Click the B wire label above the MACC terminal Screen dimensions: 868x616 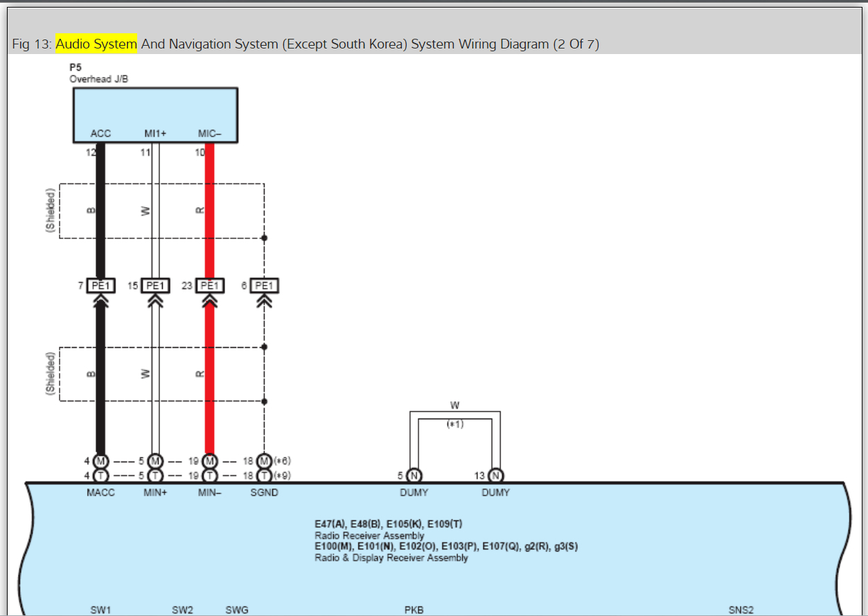pyautogui.click(x=91, y=374)
